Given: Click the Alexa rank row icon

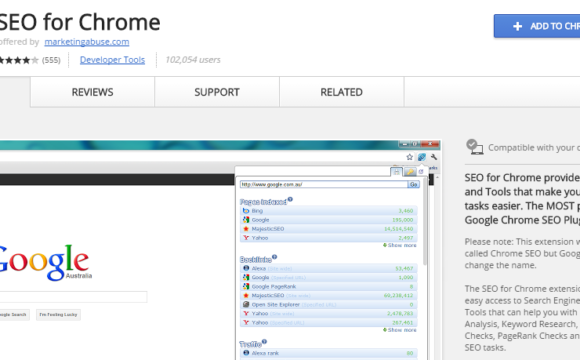Looking at the screenshot, I should coord(246,353).
